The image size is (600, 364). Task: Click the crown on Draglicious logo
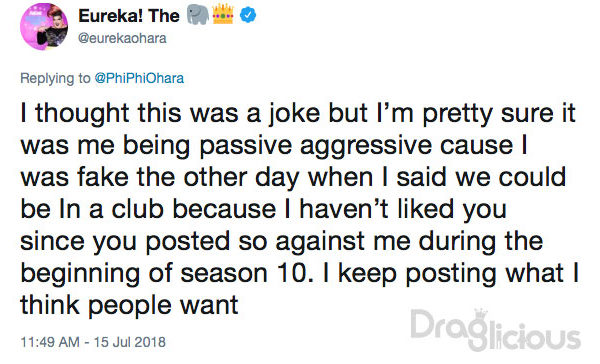(480, 313)
